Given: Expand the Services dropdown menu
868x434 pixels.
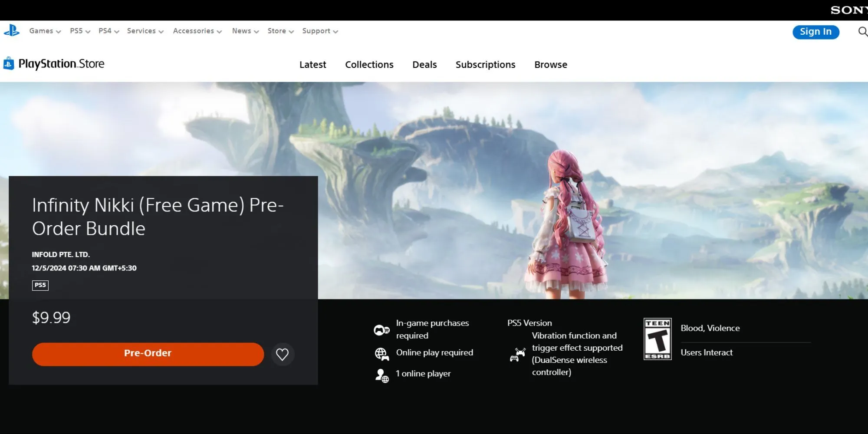Looking at the screenshot, I should pyautogui.click(x=145, y=31).
